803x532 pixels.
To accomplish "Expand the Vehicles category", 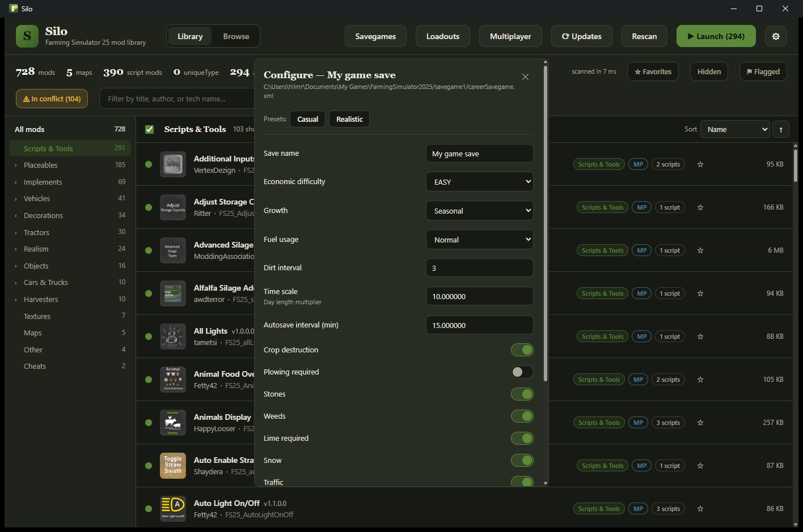I will (16, 199).
